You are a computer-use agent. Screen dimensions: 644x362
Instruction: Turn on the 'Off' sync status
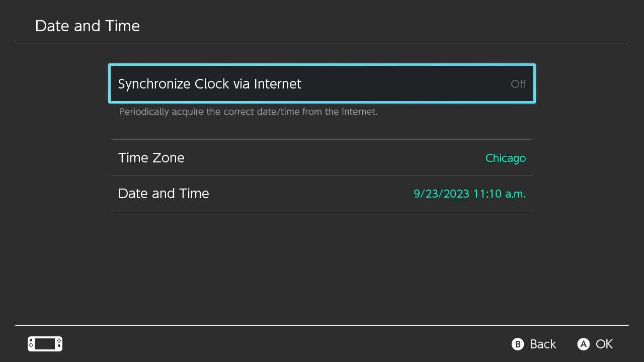pyautogui.click(x=518, y=84)
